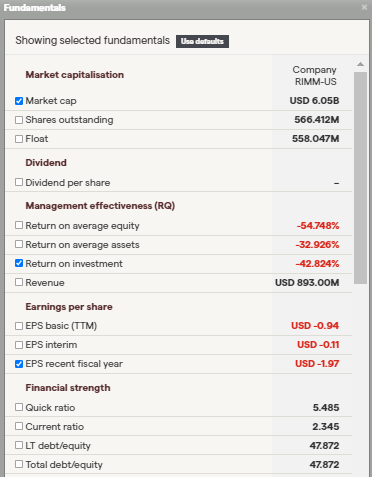
Task: Enable the Current ratio checkbox
Action: tap(19, 426)
